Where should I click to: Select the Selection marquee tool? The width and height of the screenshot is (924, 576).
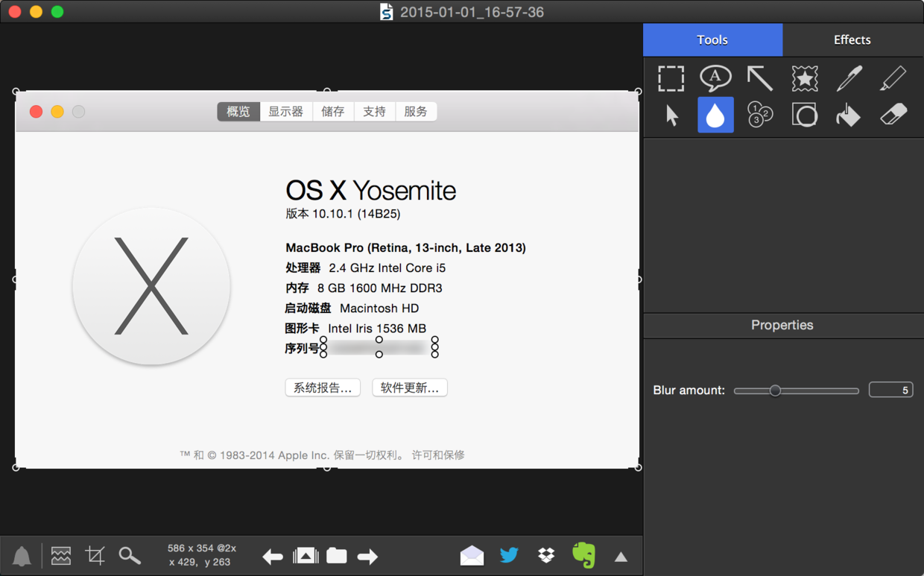pyautogui.click(x=671, y=78)
